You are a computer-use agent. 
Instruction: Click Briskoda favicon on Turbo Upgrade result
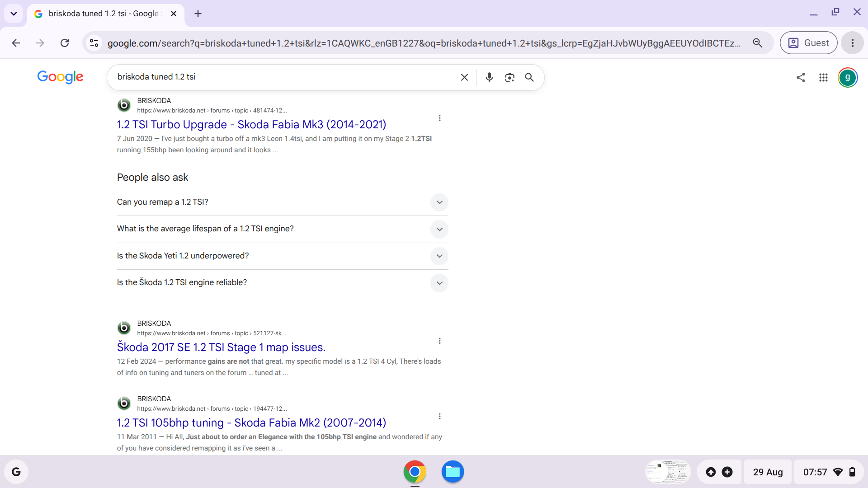point(124,105)
